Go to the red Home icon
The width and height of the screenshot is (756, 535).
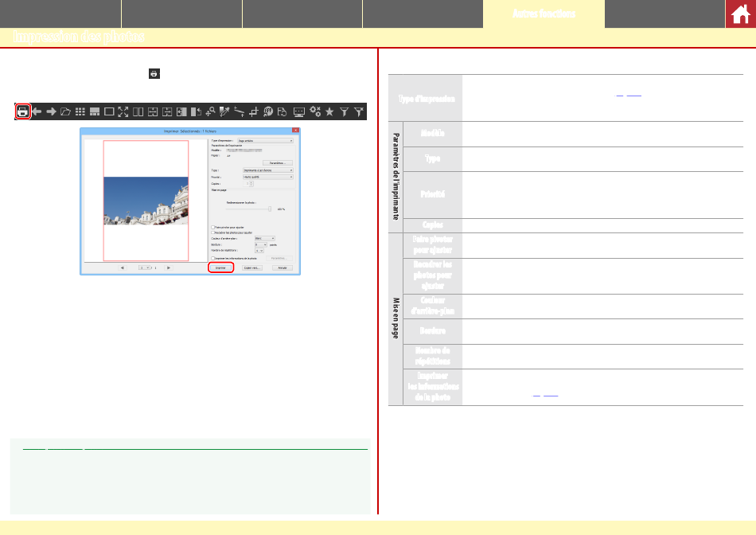tap(740, 14)
